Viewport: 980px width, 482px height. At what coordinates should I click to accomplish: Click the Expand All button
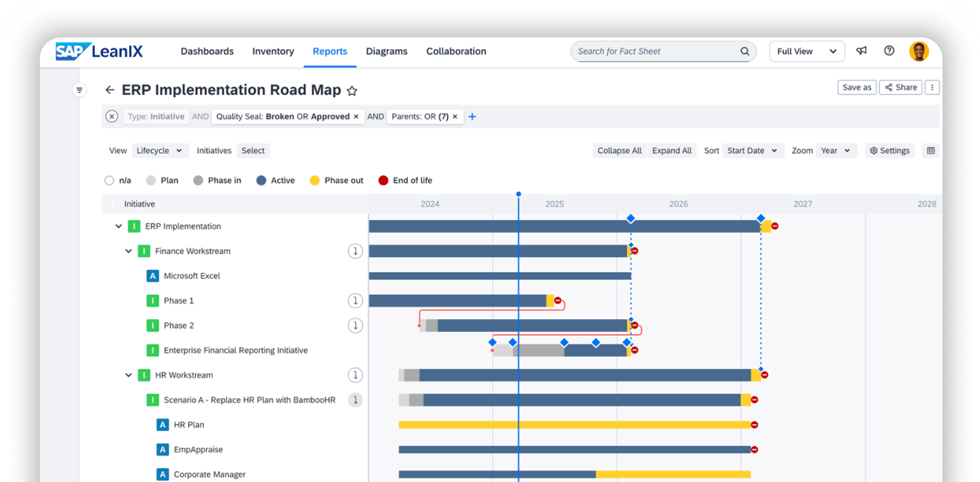point(672,150)
